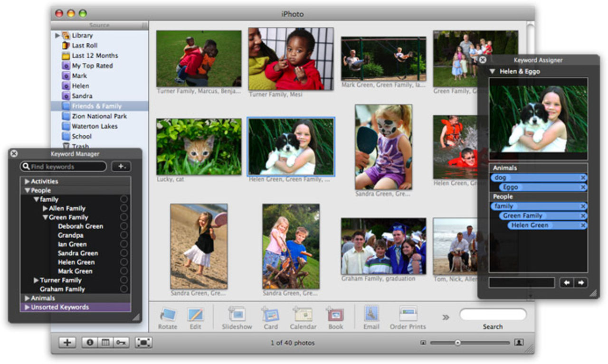Start a Slideshow
The height and width of the screenshot is (364, 608).
(x=236, y=315)
